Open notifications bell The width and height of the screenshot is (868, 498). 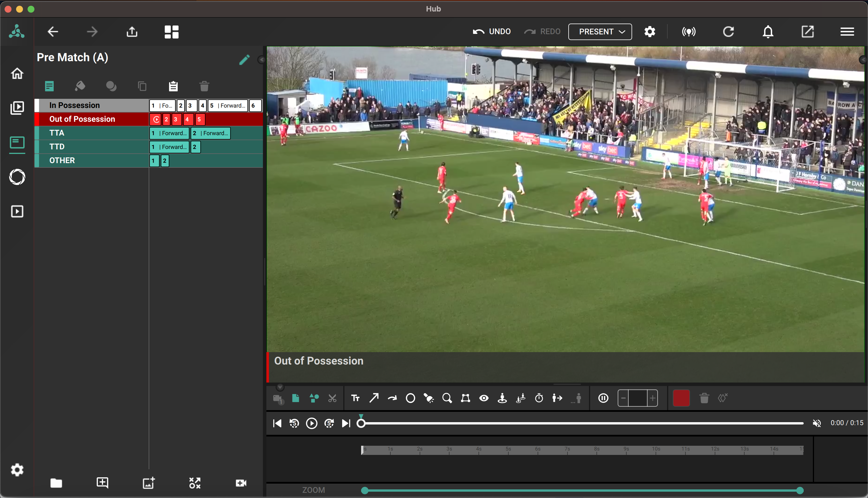[768, 32]
